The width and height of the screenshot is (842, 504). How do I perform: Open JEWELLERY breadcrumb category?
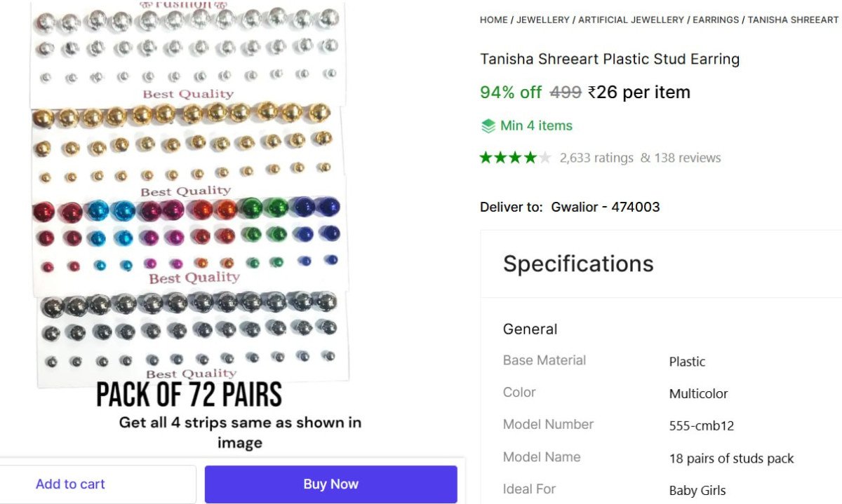(x=543, y=20)
